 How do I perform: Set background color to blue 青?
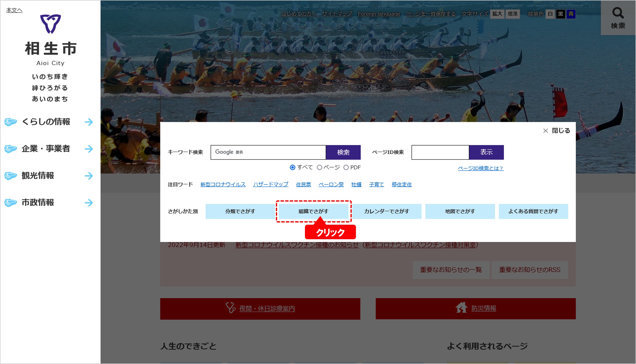tap(571, 14)
